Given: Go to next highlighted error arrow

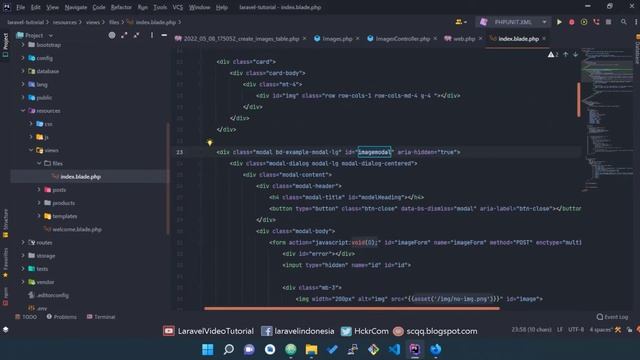Looking at the screenshot, I should (x=575, y=54).
